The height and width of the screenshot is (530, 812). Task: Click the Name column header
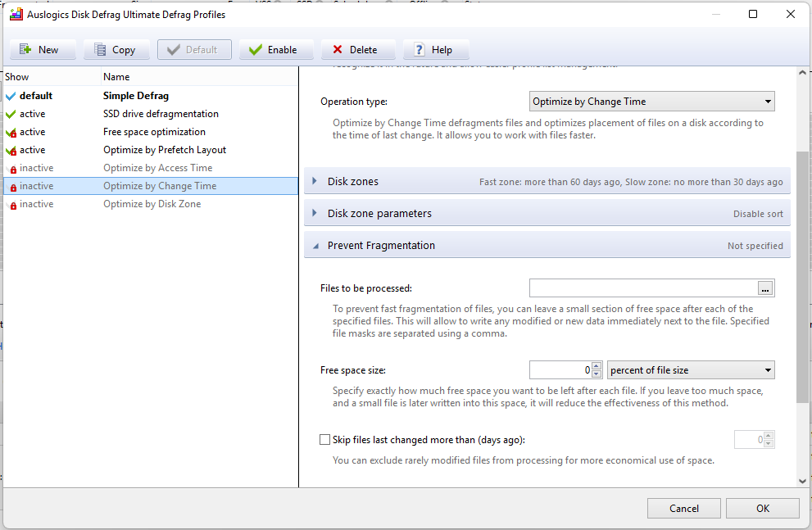(199, 77)
